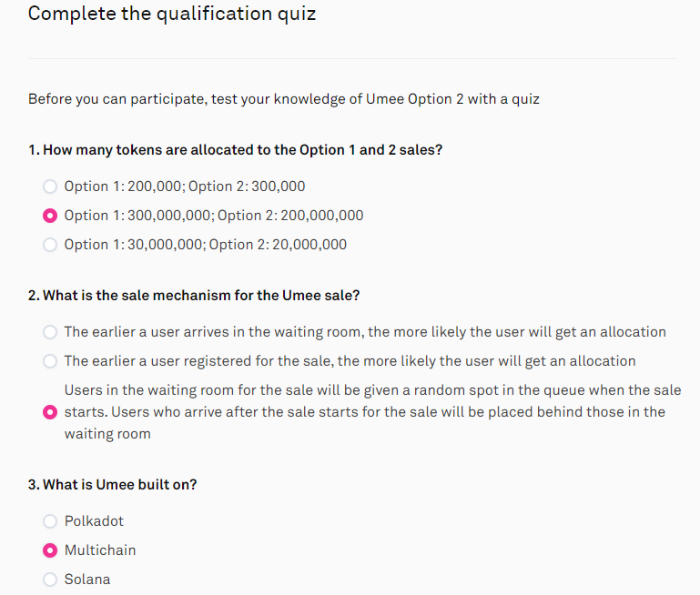The height and width of the screenshot is (595, 700).
Task: Click the 'Polkadot' label text
Action: click(x=94, y=521)
